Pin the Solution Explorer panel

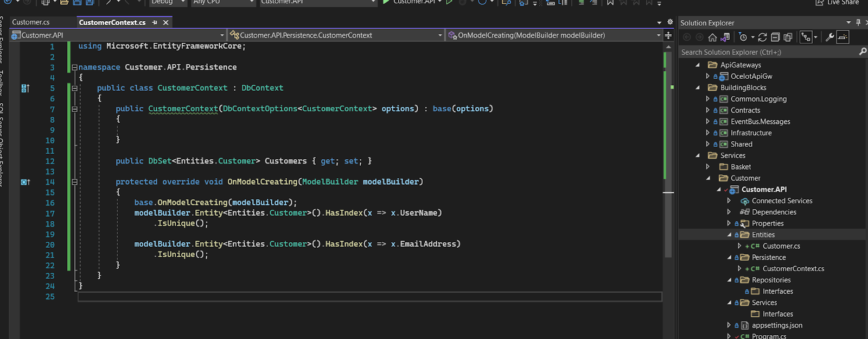[858, 22]
